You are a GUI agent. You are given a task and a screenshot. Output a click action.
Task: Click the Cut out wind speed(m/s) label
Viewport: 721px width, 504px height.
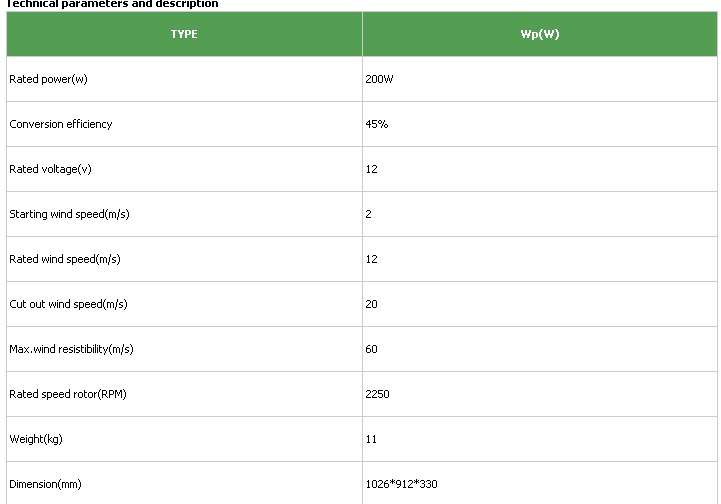click(69, 304)
